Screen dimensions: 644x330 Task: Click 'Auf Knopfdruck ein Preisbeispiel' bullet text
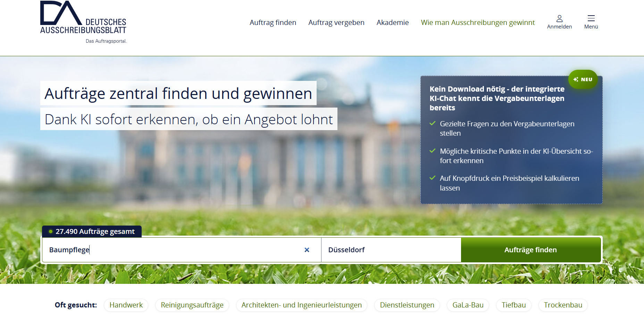point(509,183)
